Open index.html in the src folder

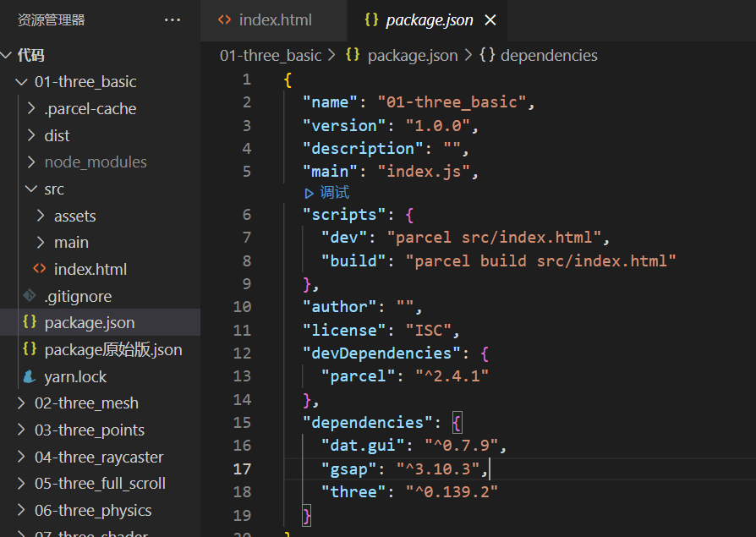90,269
